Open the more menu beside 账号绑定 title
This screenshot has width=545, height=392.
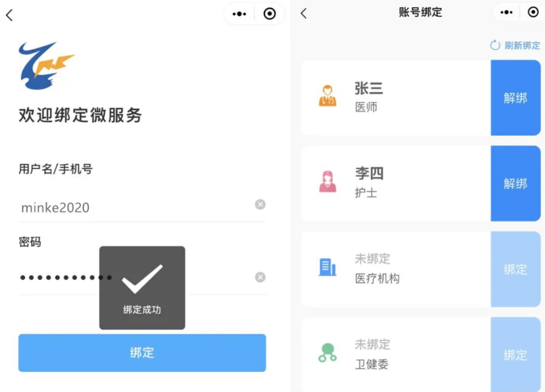tap(506, 12)
